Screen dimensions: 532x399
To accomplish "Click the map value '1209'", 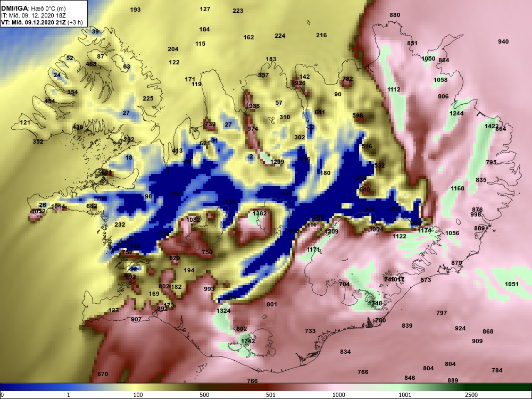I will pos(331,231).
